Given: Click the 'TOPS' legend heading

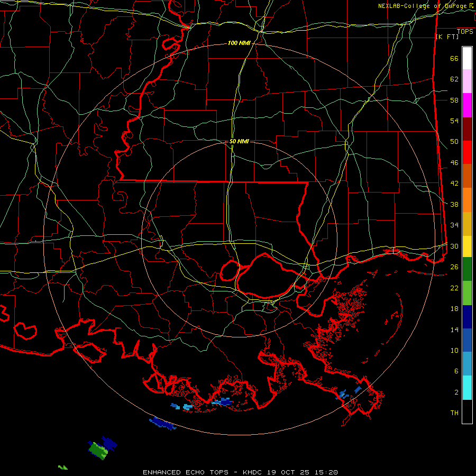Looking at the screenshot, I should 465,31.
